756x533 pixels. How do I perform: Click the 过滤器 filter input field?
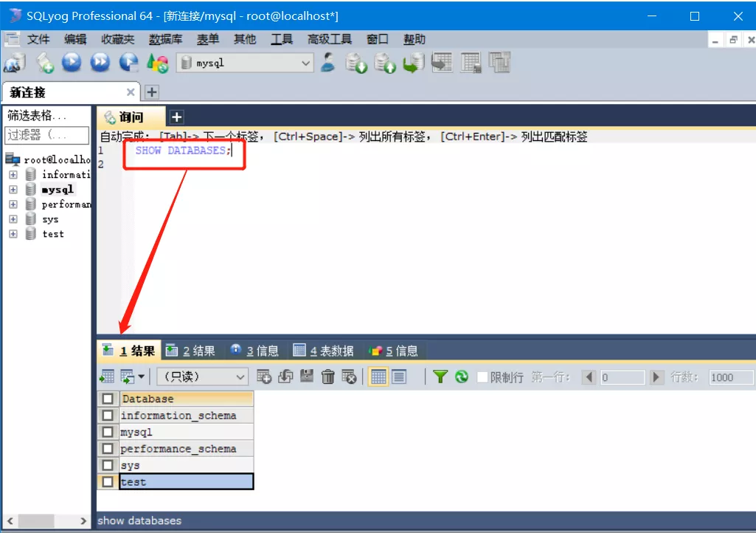point(46,135)
